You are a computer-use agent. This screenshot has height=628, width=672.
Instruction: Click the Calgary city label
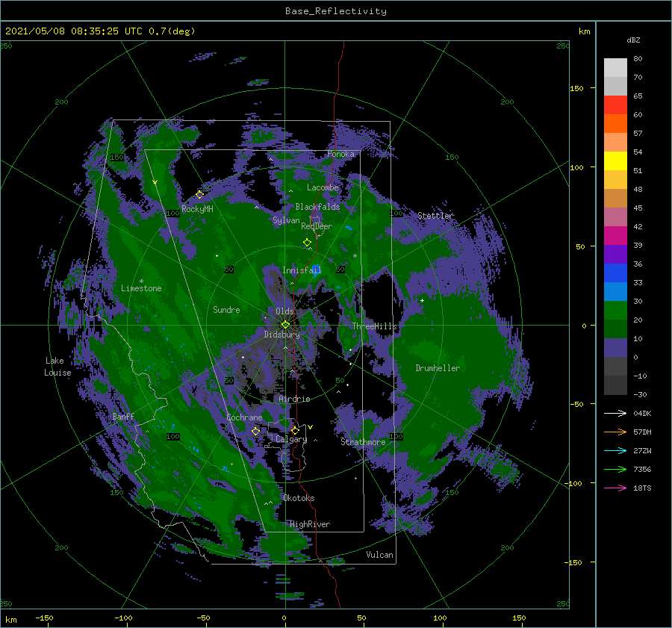pyautogui.click(x=291, y=439)
